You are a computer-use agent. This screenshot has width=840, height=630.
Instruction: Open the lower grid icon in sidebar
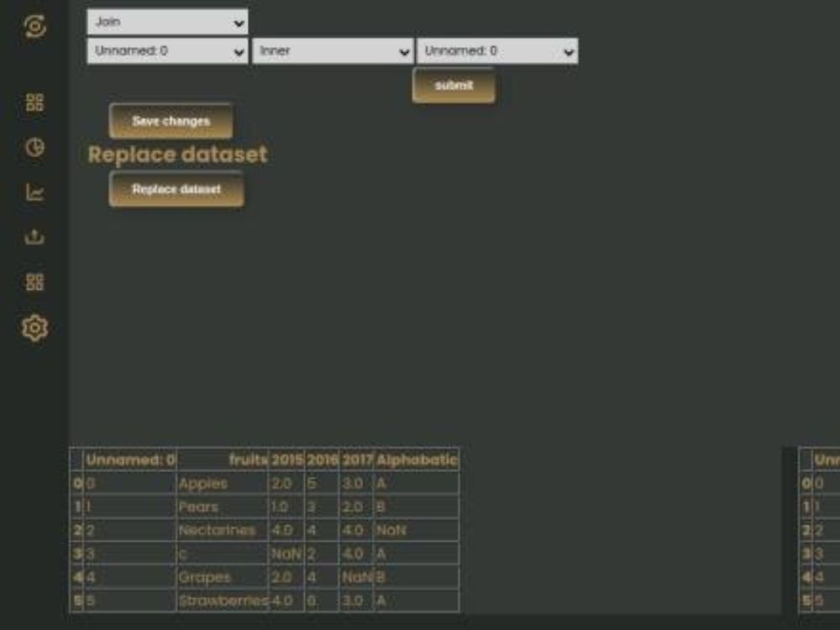tap(34, 281)
